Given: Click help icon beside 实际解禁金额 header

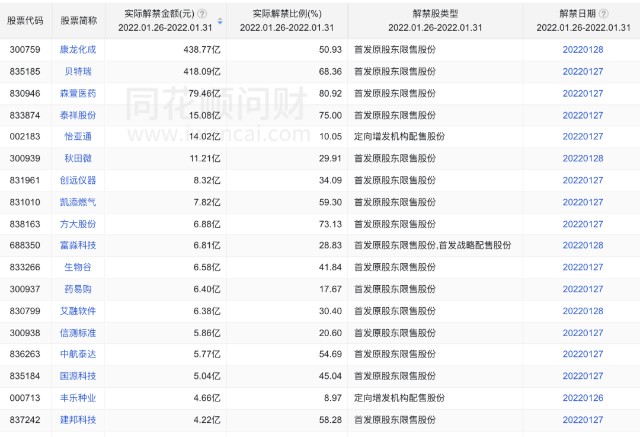Looking at the screenshot, I should tap(202, 14).
